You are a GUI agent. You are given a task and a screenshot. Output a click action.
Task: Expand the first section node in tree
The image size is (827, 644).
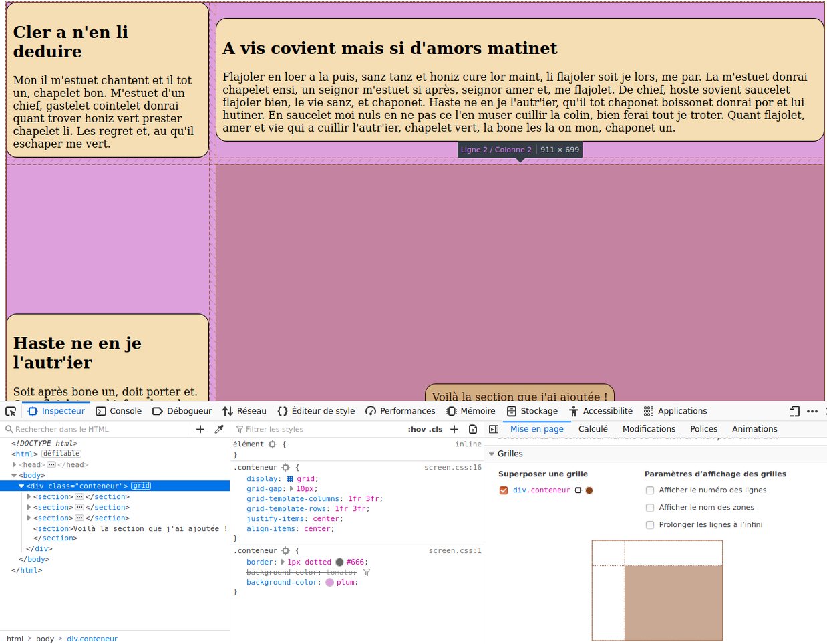pyautogui.click(x=29, y=496)
